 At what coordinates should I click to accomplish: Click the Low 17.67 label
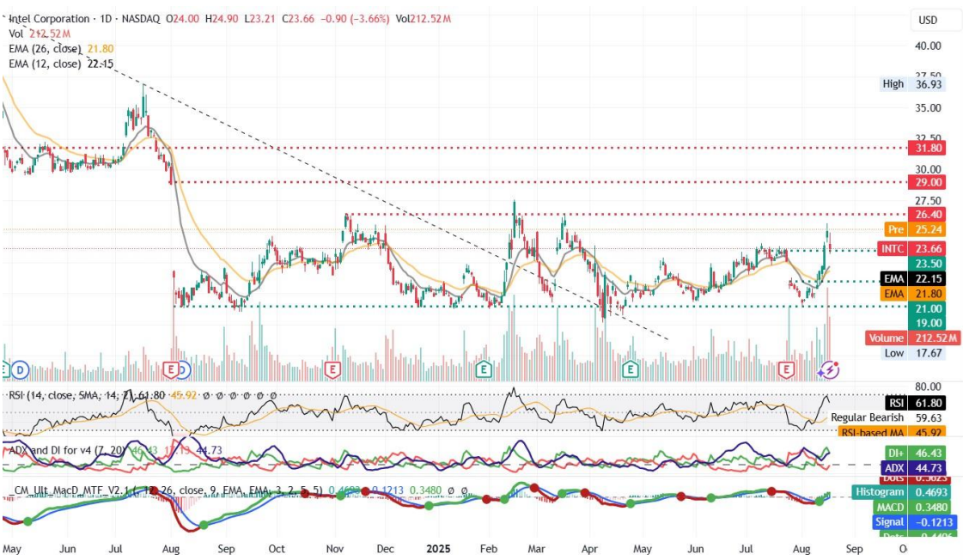coord(912,353)
